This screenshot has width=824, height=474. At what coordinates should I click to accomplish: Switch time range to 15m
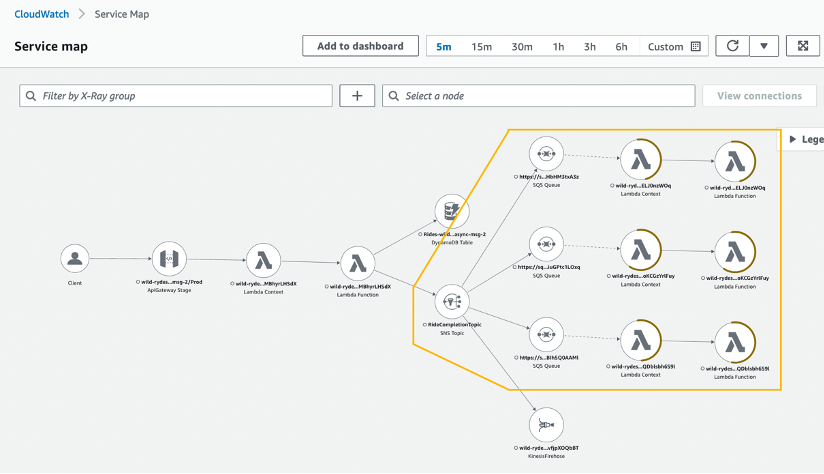(x=481, y=46)
